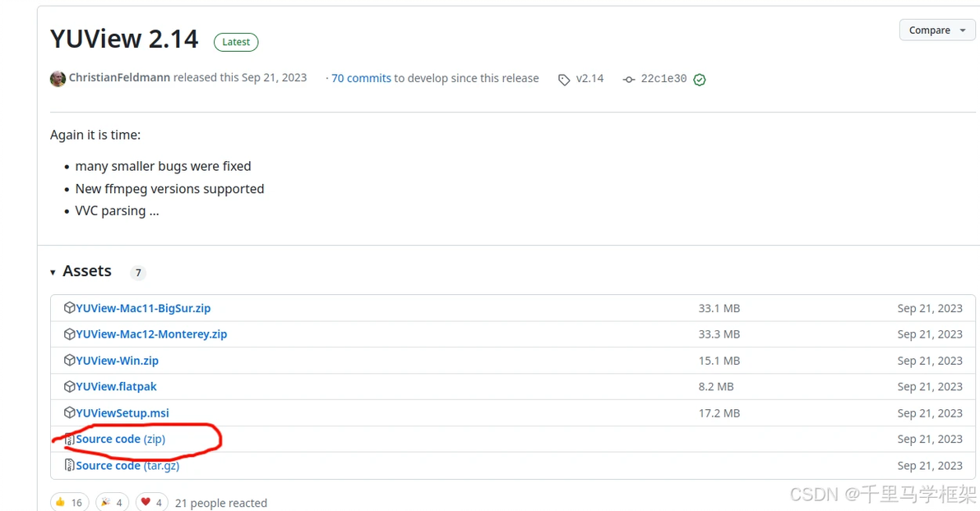
Task: React with the red heart emoji
Action: coord(150,502)
